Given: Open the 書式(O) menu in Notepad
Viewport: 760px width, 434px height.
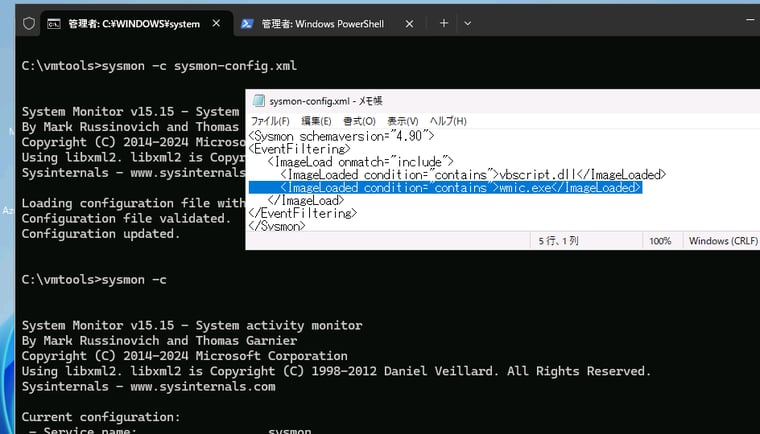Looking at the screenshot, I should click(359, 121).
